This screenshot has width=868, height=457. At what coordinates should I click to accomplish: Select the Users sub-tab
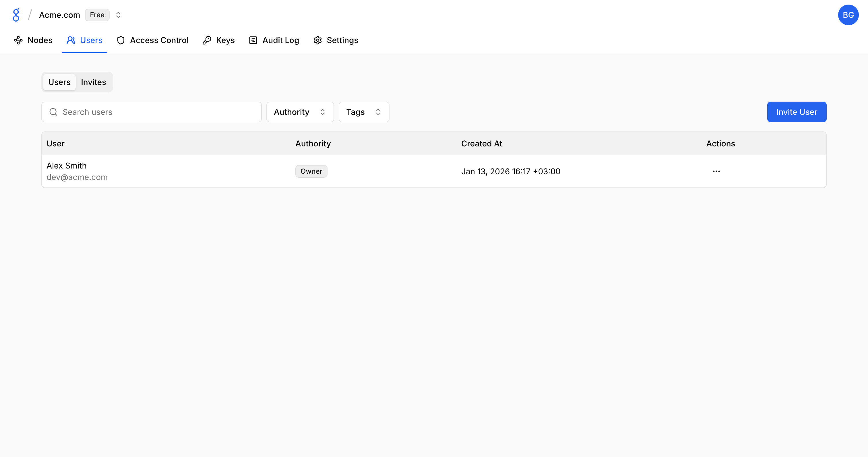pyautogui.click(x=59, y=82)
